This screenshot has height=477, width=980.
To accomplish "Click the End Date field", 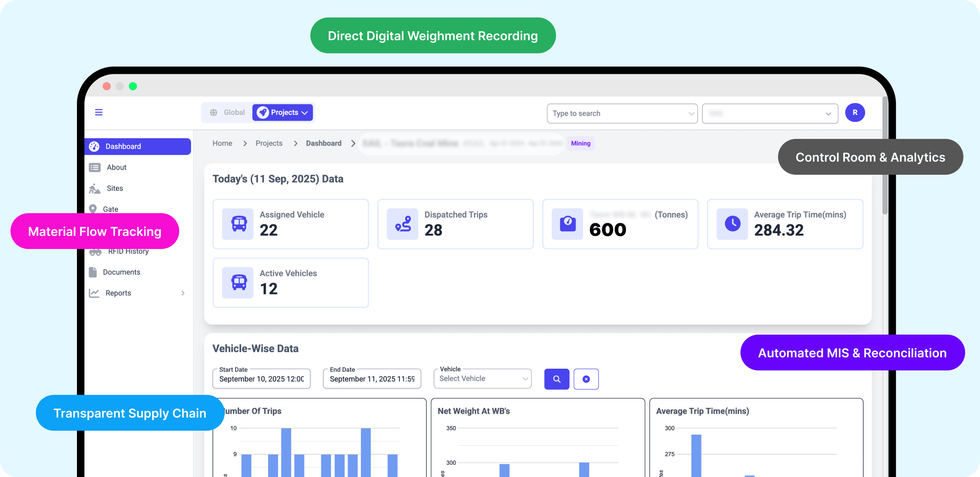I will click(372, 379).
